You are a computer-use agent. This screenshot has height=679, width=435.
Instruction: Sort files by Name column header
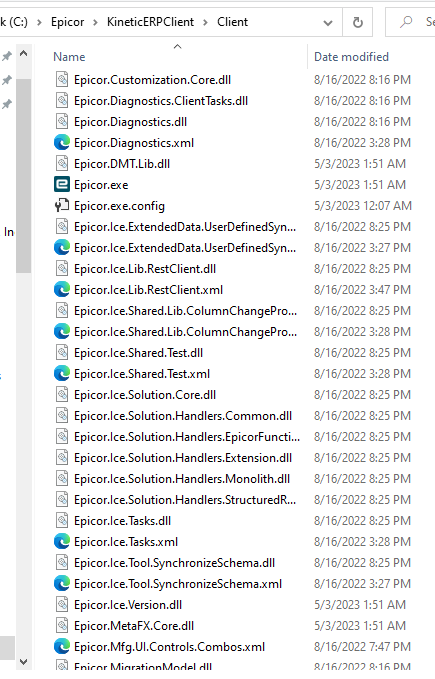pos(69,57)
